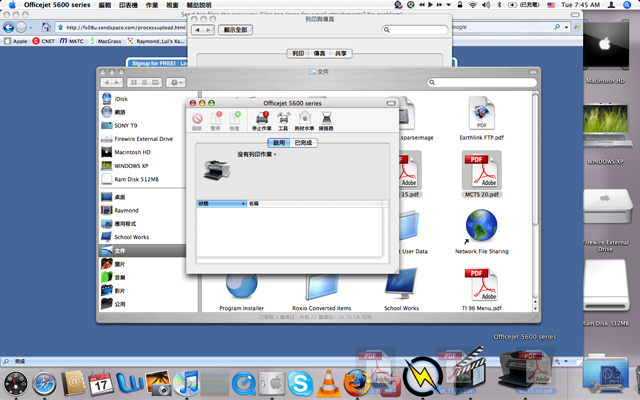Select TI 96 Menu.pdf file
Viewport: 640px width, 400px height.
(482, 289)
